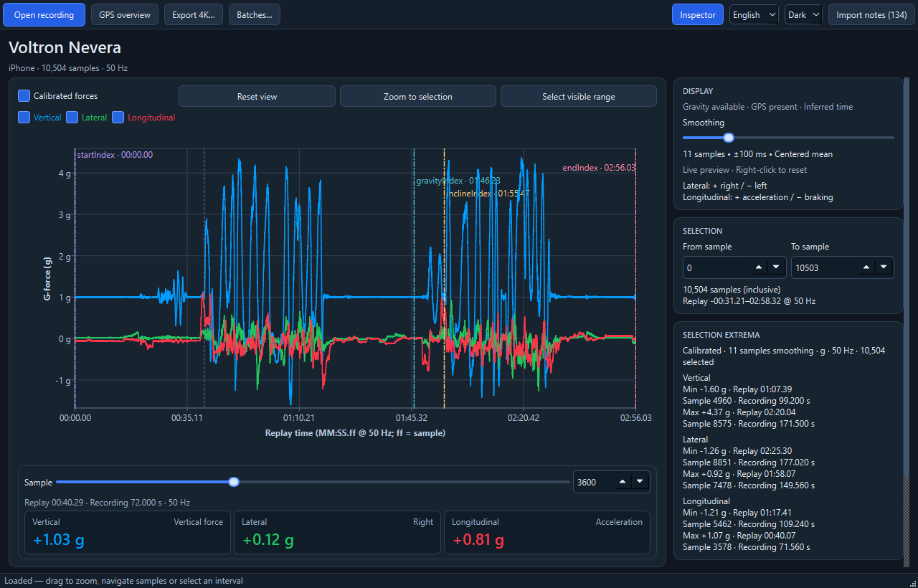Click the Longitudinal +0.81 g readout

pos(478,540)
